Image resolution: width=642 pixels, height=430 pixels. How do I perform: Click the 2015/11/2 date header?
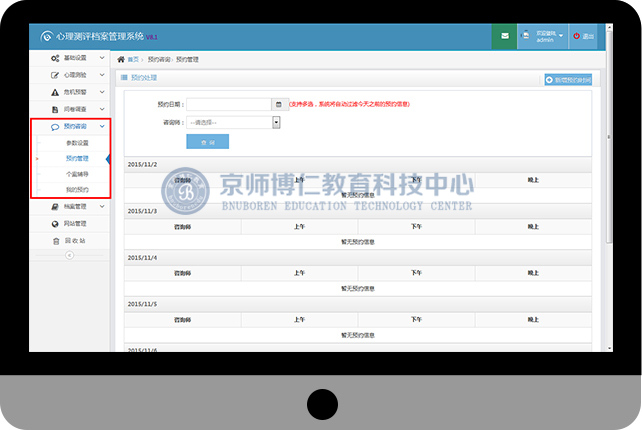pyautogui.click(x=142, y=165)
